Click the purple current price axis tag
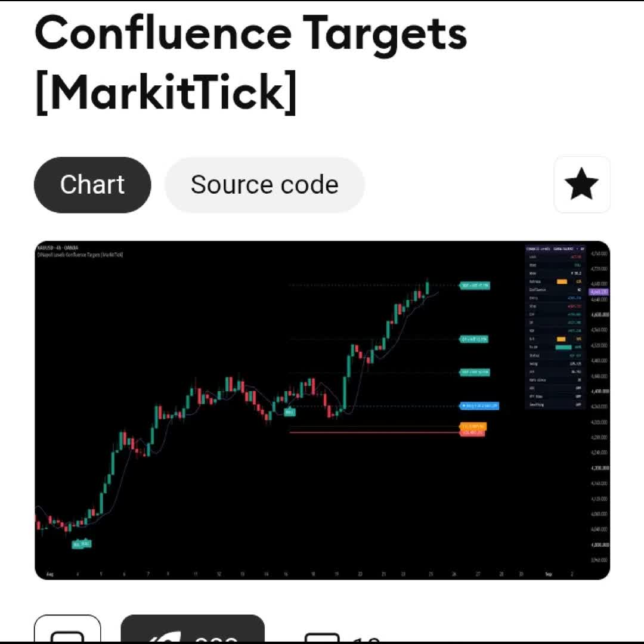This screenshot has width=644, height=644. (599, 292)
